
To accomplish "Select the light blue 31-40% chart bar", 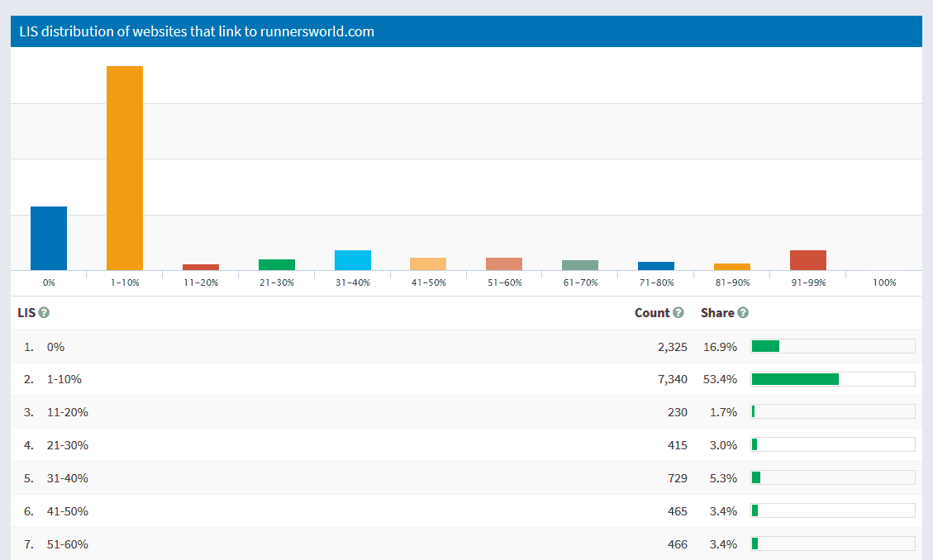I will click(353, 260).
